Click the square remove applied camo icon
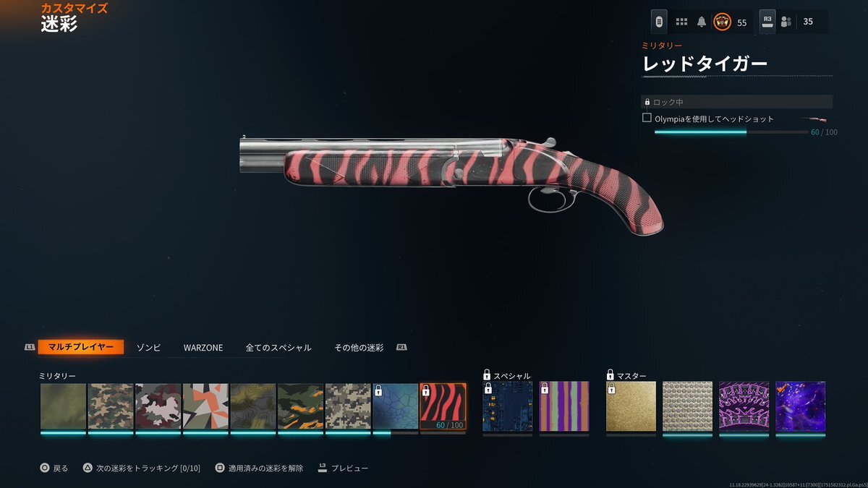 [x=220, y=468]
